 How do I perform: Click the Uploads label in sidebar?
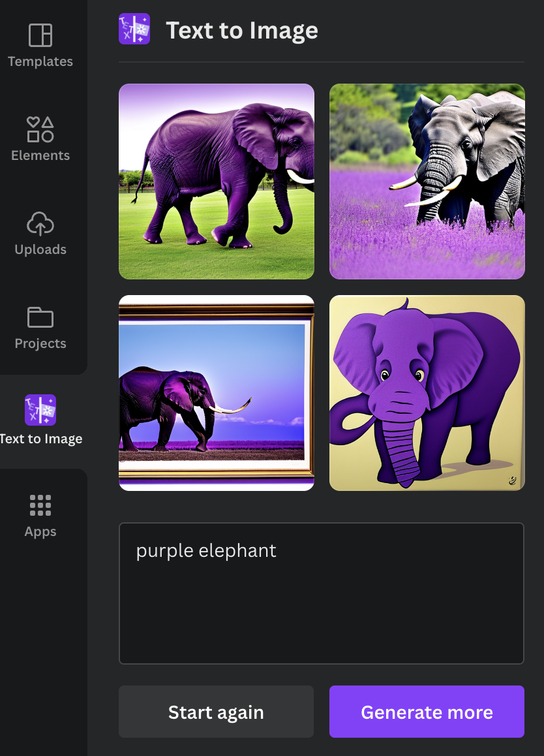click(40, 249)
